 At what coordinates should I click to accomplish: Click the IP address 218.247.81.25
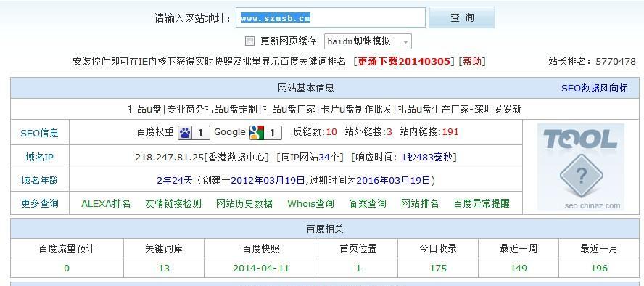coord(169,157)
